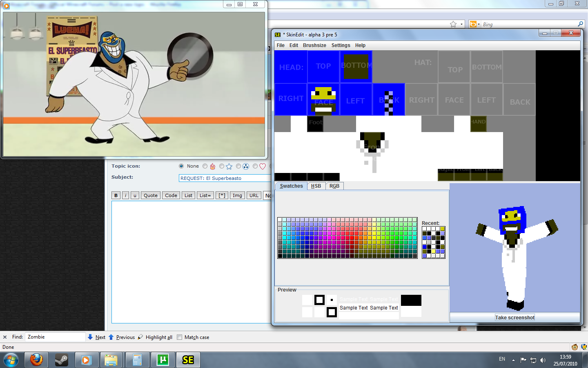Click the [*] list item button
Viewport: 588px width, 368px height.
click(222, 195)
